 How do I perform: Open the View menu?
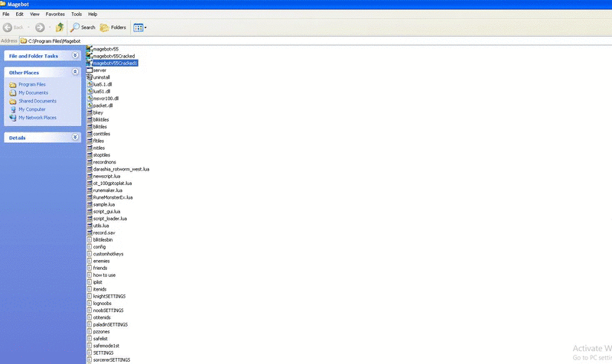coord(34,14)
